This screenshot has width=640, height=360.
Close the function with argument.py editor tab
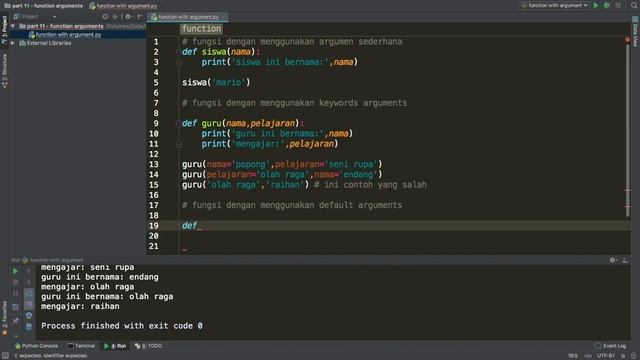(x=223, y=17)
